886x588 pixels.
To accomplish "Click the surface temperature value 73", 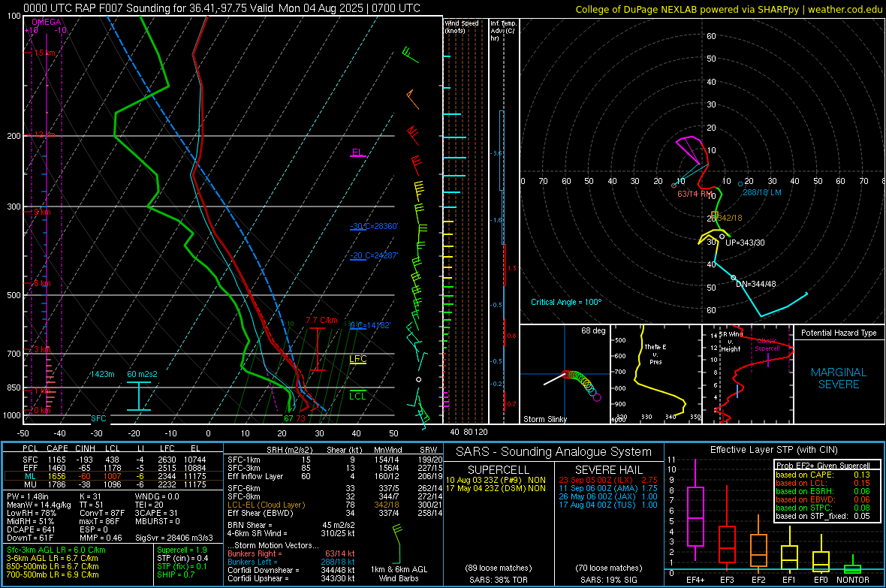I will tap(300, 418).
